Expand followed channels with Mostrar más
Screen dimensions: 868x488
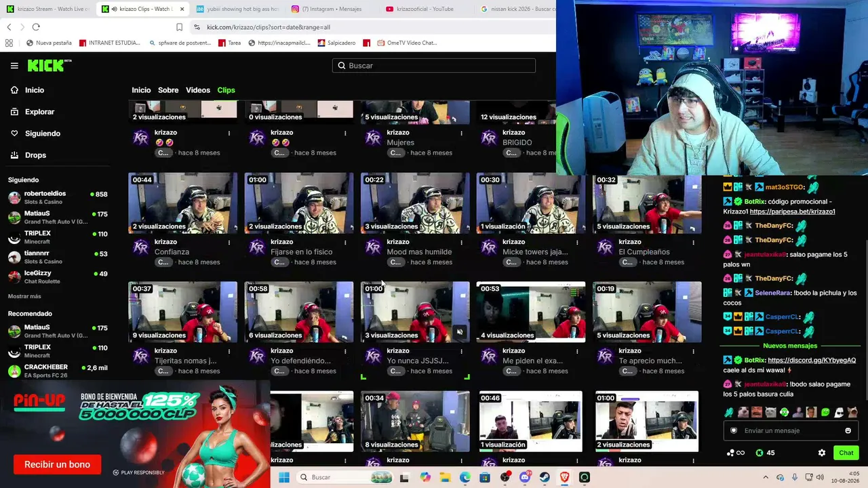point(24,296)
